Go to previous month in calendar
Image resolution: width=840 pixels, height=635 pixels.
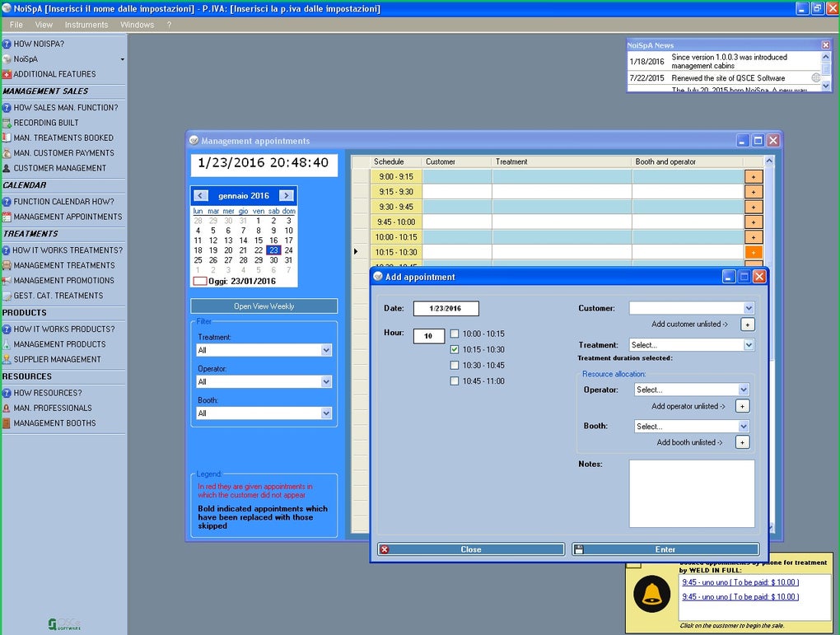[x=200, y=196]
